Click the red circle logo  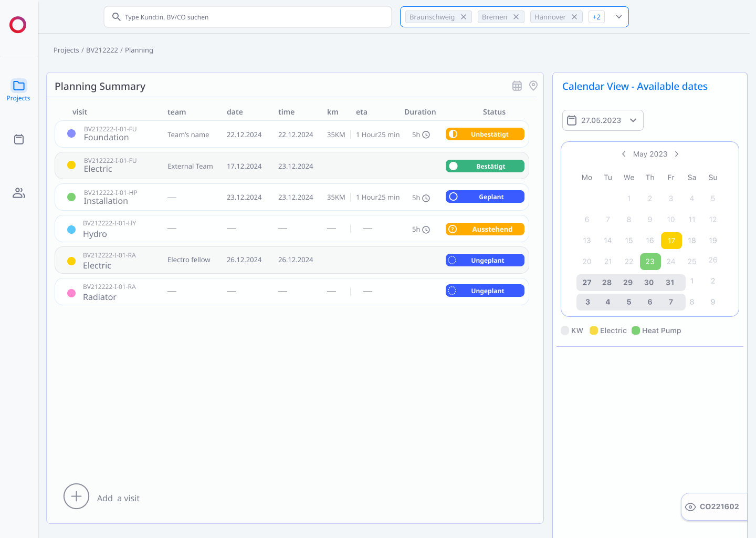(x=18, y=25)
